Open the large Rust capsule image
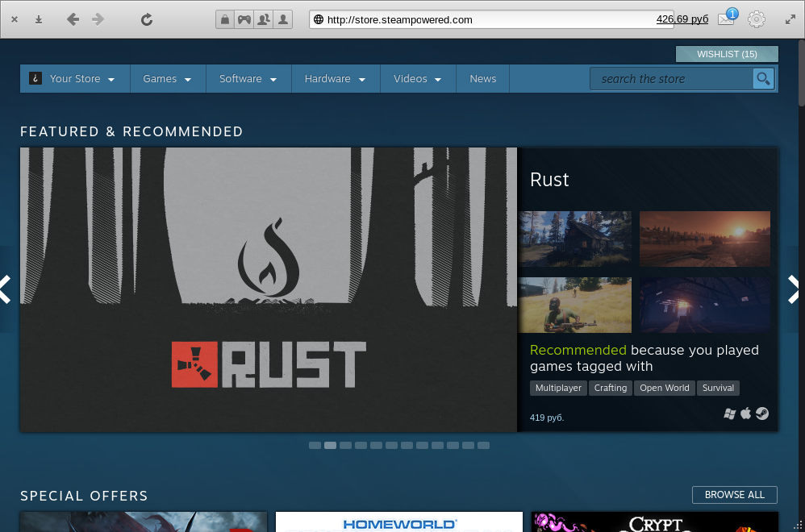 (x=269, y=290)
